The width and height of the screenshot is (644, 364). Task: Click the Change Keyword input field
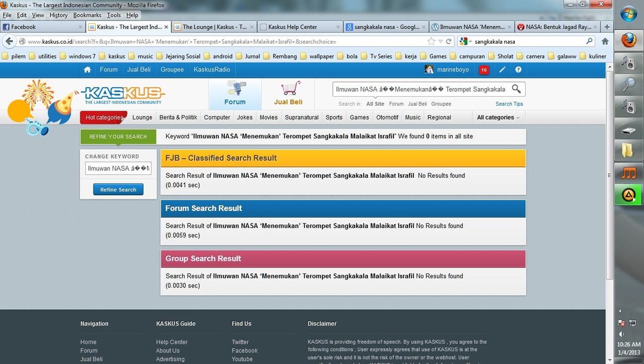(118, 169)
